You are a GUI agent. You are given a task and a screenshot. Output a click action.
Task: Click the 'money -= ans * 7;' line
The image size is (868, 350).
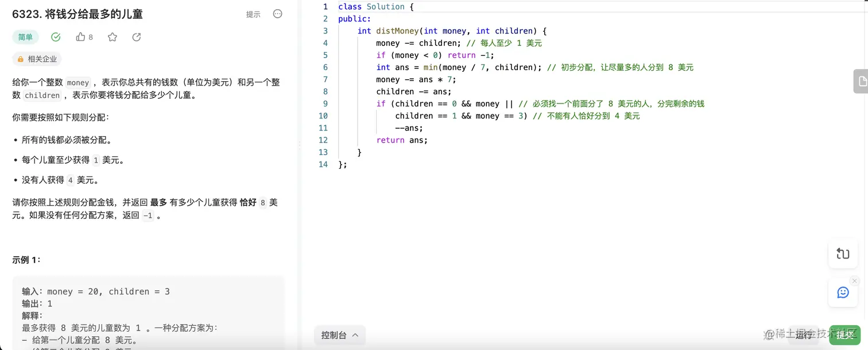pyautogui.click(x=416, y=79)
